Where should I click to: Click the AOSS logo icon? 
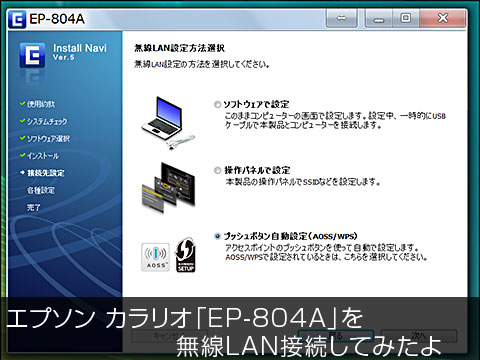pyautogui.click(x=155, y=257)
